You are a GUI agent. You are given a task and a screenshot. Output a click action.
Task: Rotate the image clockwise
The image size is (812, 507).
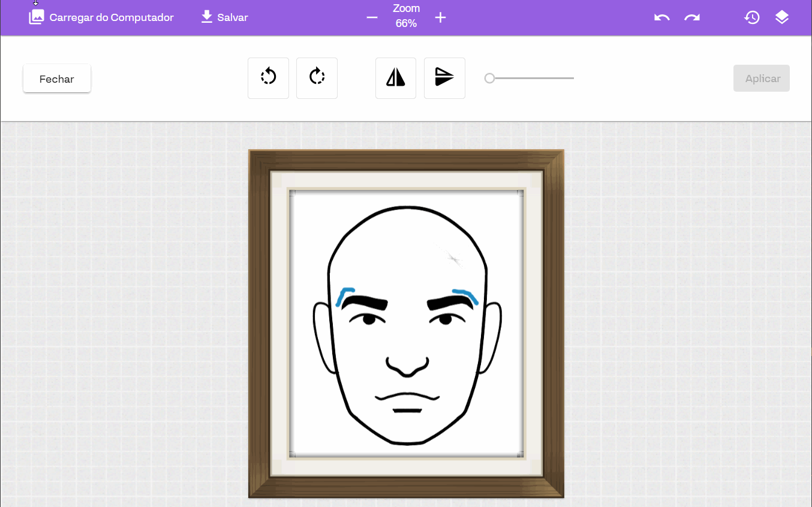(317, 77)
